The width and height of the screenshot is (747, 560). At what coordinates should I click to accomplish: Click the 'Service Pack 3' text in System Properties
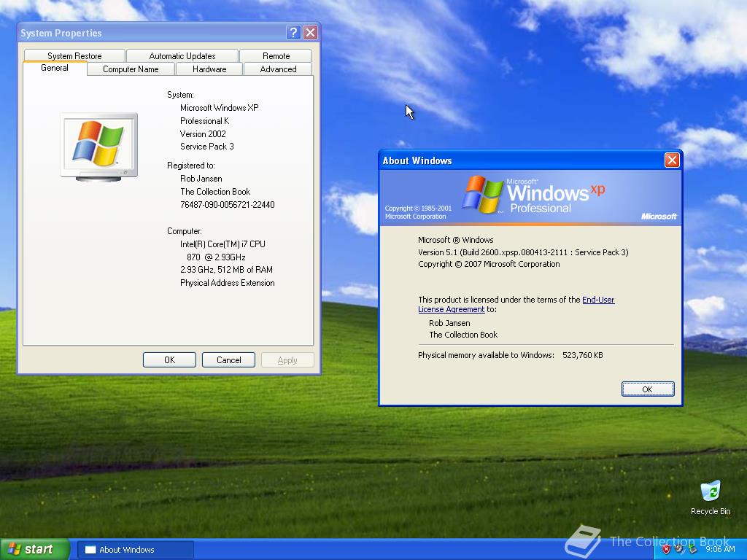coord(206,146)
